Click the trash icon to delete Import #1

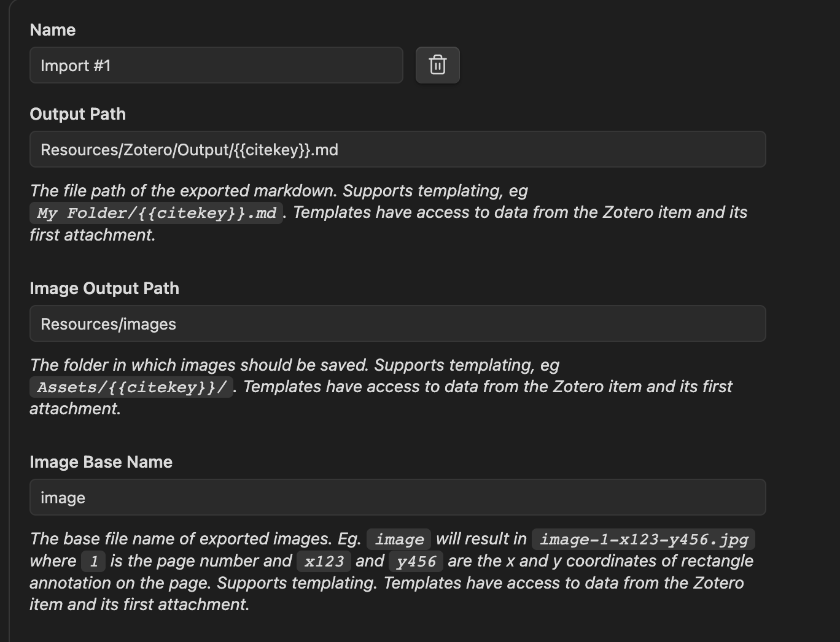(437, 64)
